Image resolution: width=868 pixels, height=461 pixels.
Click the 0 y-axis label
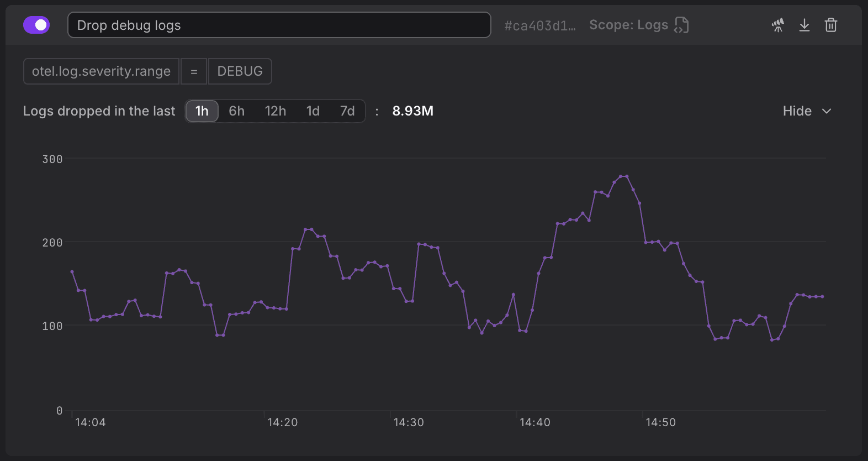tap(60, 411)
